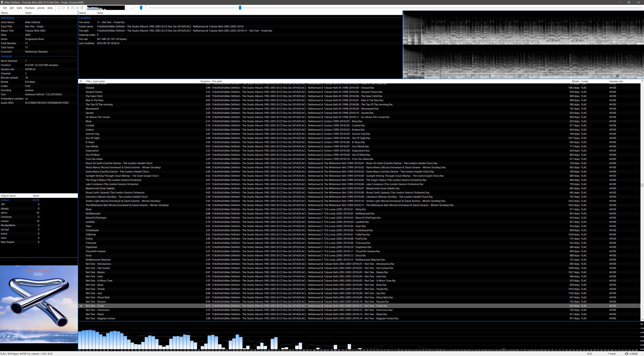Open the Library menu

tap(41, 8)
